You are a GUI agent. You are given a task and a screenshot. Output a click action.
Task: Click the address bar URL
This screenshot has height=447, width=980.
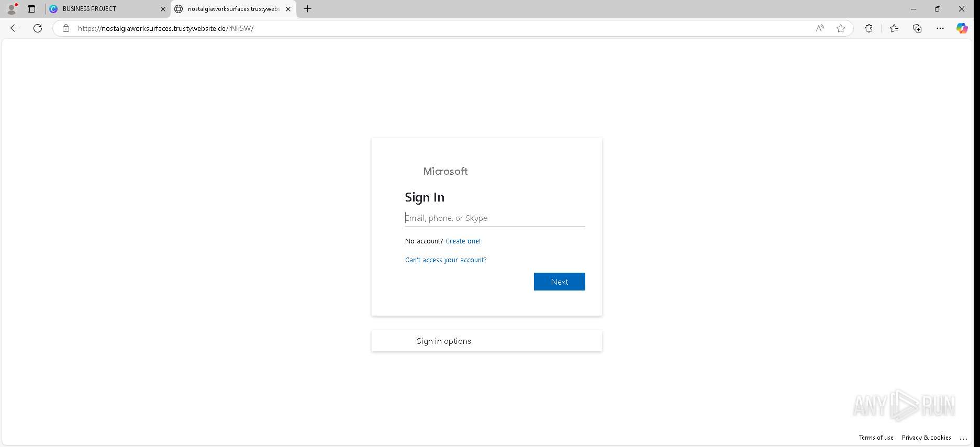[x=165, y=28]
